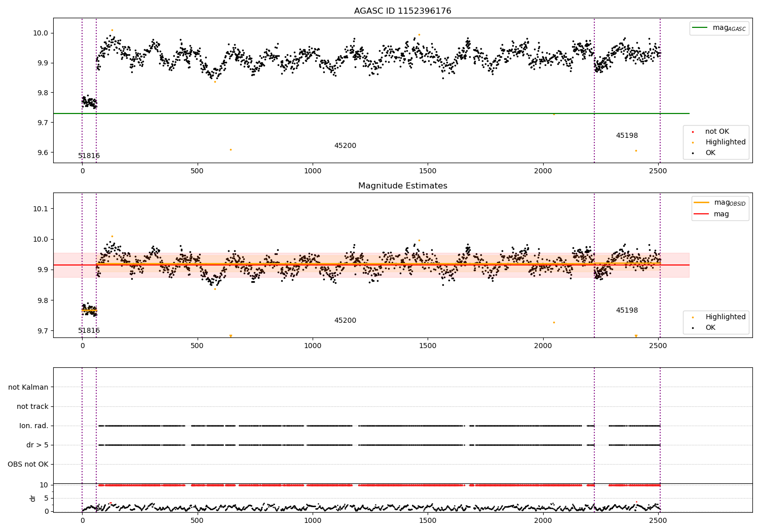This screenshot has width=760, height=532.
Task: Click the green line sample in the legend
Action: [700, 28]
